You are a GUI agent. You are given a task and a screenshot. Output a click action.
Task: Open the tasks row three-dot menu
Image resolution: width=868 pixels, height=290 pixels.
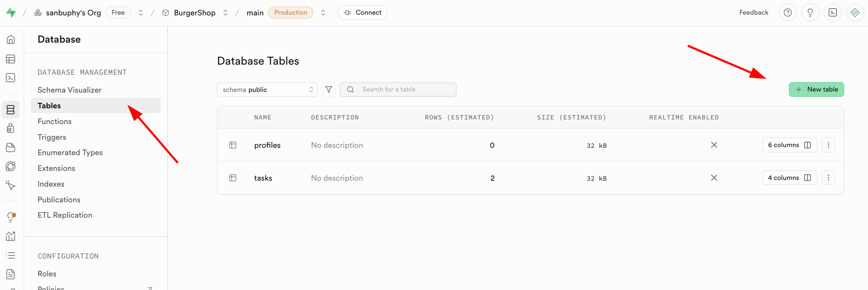tap(828, 178)
